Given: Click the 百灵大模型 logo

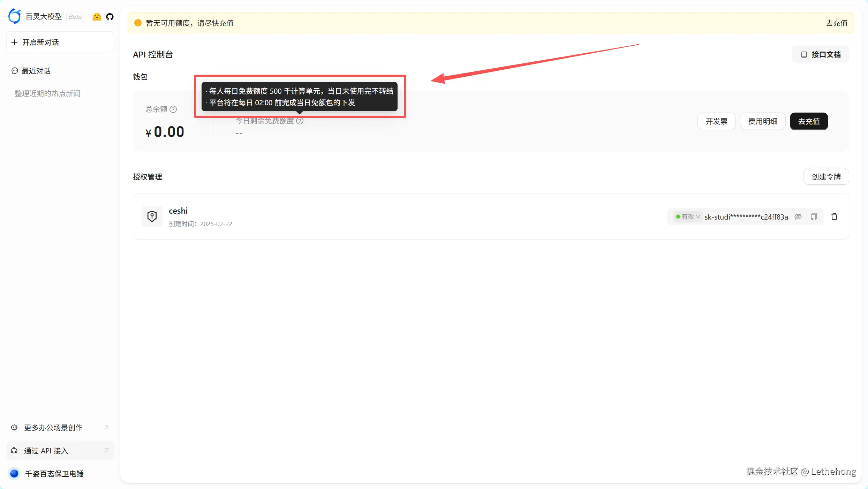Looking at the screenshot, I should coord(15,16).
